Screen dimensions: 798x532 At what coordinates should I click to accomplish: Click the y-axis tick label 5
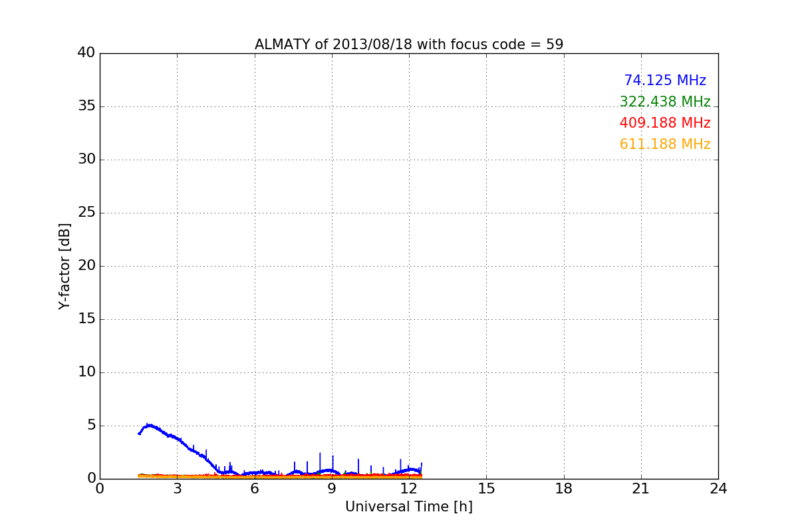(90, 426)
